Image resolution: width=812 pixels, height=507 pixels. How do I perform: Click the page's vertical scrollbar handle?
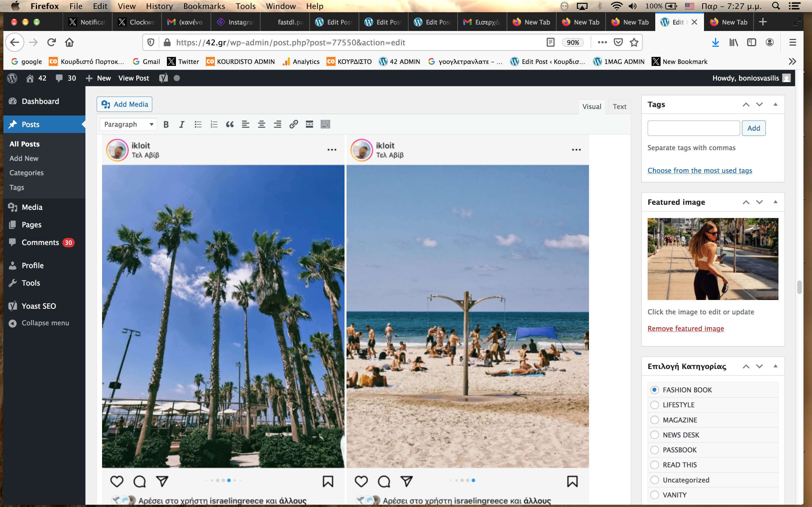(x=800, y=287)
